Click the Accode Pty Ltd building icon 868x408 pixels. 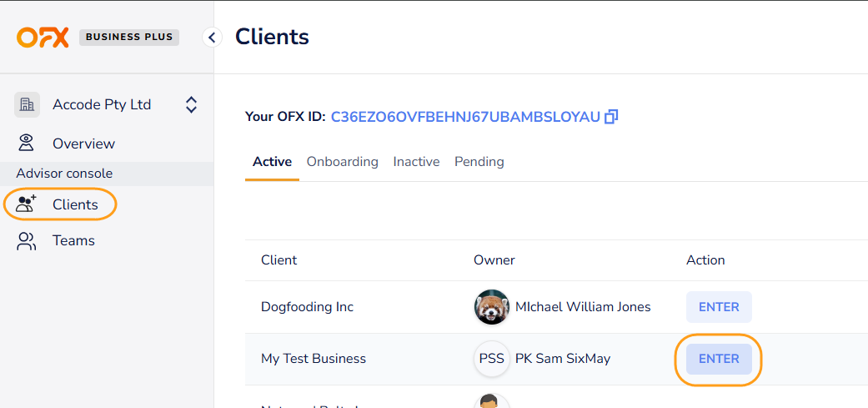click(x=28, y=105)
